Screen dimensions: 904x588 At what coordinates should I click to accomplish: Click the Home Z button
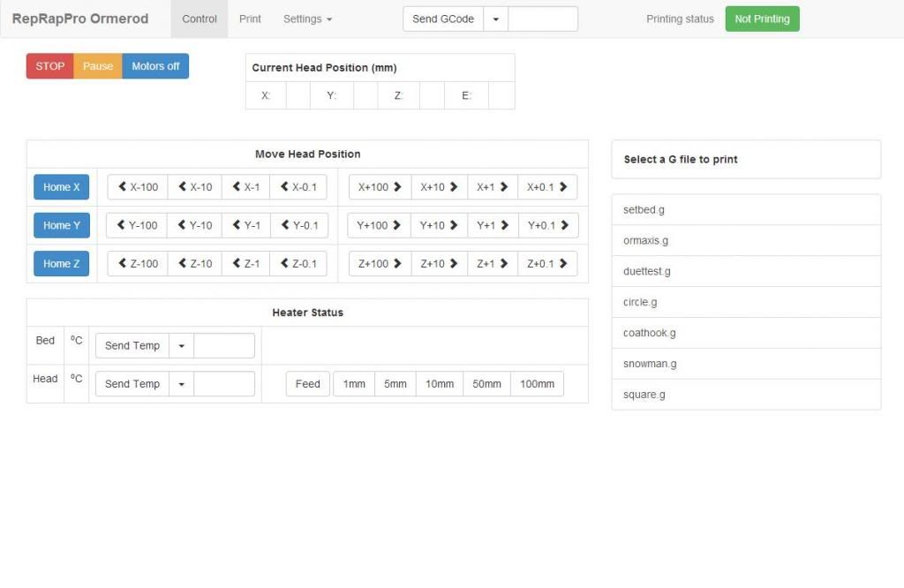(61, 264)
